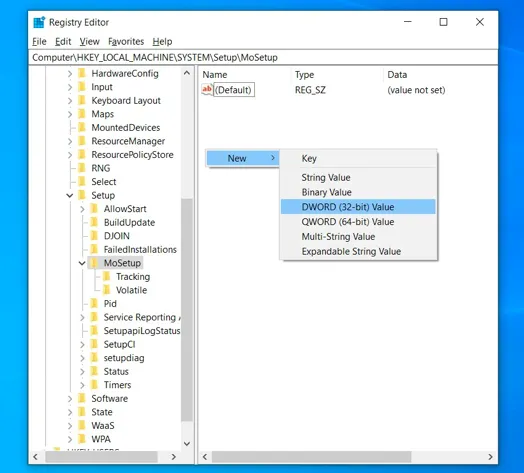Select String Value in submenu
This screenshot has height=473, width=524.
click(358, 178)
